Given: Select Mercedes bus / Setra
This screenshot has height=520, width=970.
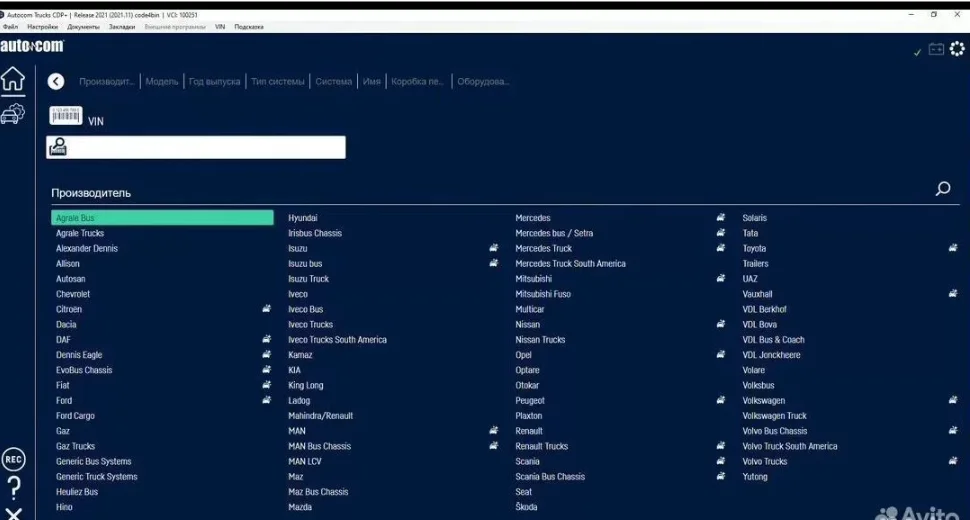Looking at the screenshot, I should [x=554, y=233].
